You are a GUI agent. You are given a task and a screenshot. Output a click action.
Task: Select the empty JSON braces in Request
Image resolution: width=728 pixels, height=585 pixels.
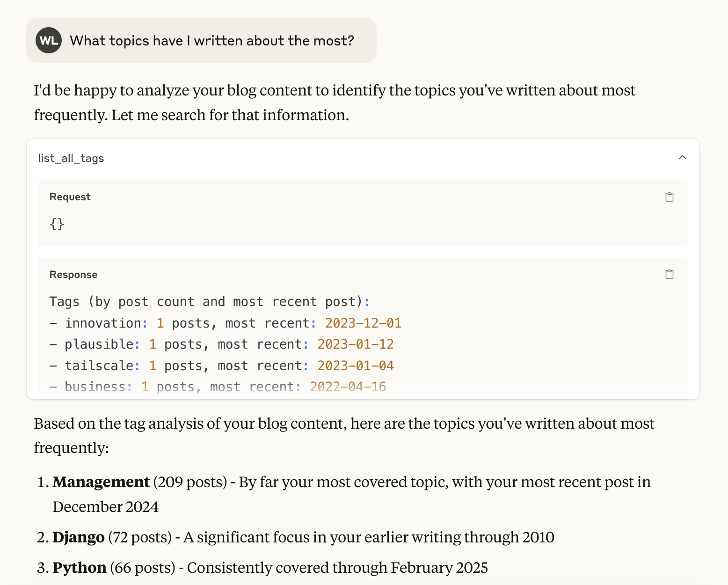(x=56, y=224)
